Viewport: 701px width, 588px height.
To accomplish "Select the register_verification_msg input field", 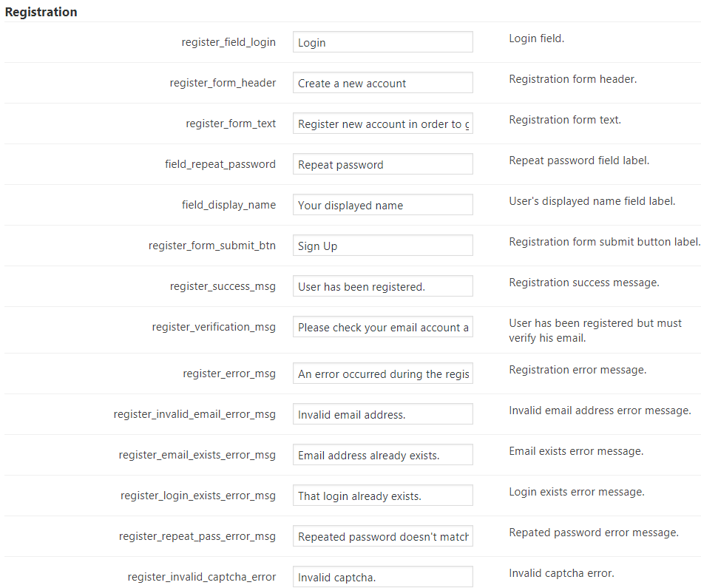I will point(382,327).
